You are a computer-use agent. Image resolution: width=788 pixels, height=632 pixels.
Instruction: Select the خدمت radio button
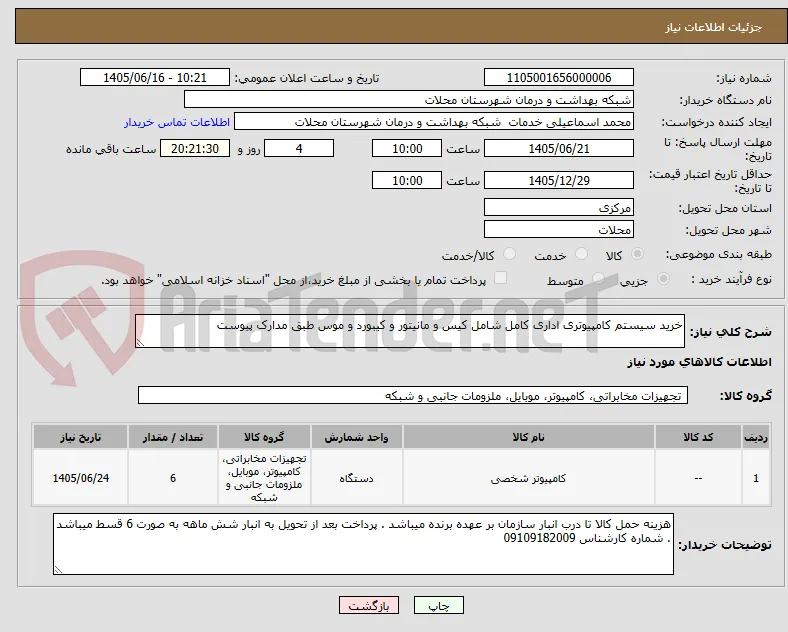pyautogui.click(x=581, y=254)
